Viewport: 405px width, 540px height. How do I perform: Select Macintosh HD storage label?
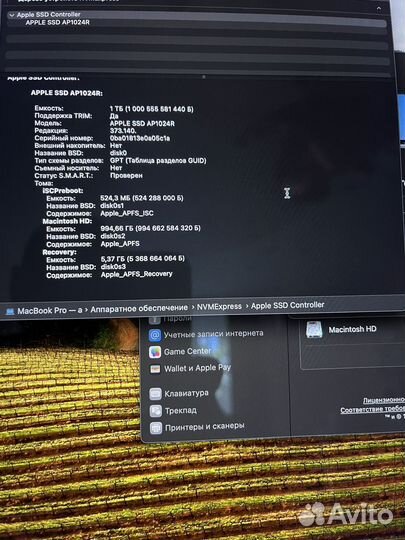pyautogui.click(x=352, y=330)
